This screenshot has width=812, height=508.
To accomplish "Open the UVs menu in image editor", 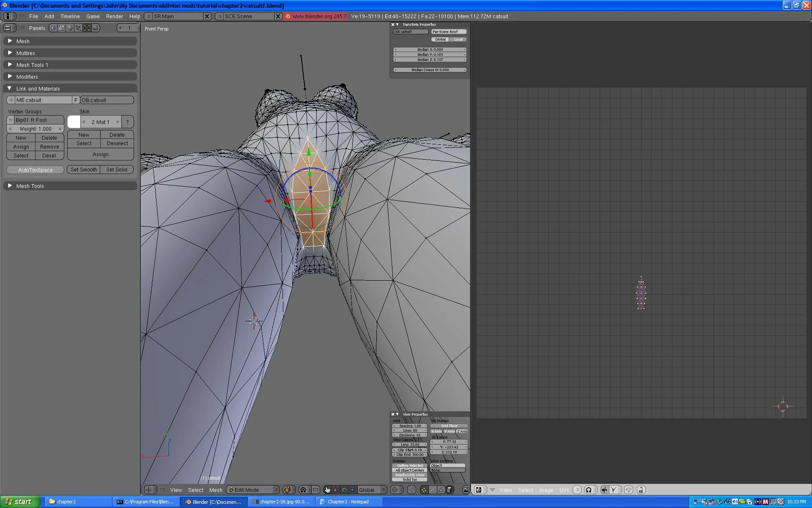I will pyautogui.click(x=564, y=490).
